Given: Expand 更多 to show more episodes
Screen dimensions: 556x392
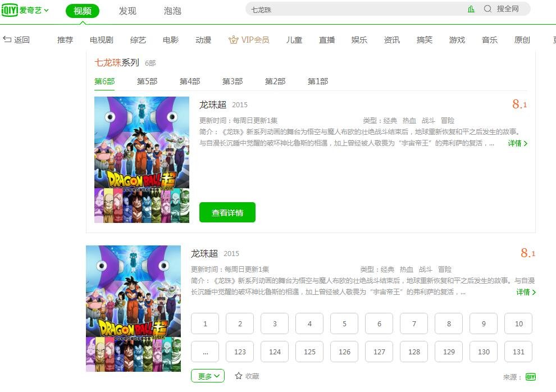Looking at the screenshot, I should (x=207, y=376).
